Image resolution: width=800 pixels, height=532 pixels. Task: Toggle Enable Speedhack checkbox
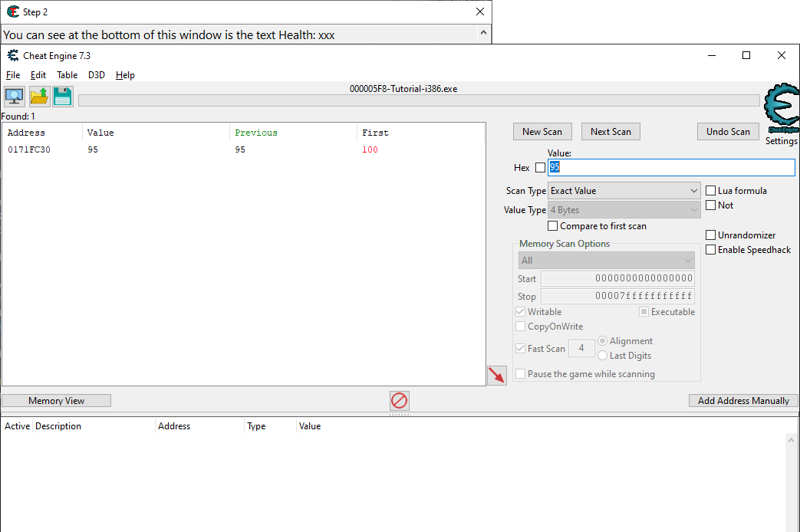pos(710,250)
